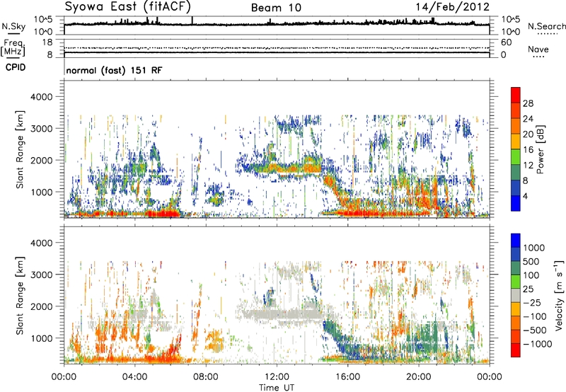Click the date '14/Feb/2012'
Screen dimensions: 566x392
point(452,7)
